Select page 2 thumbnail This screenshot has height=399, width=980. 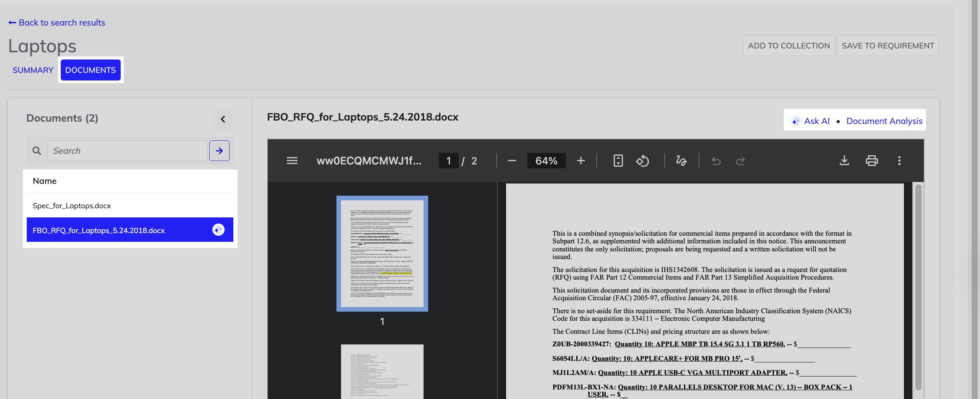(382, 372)
